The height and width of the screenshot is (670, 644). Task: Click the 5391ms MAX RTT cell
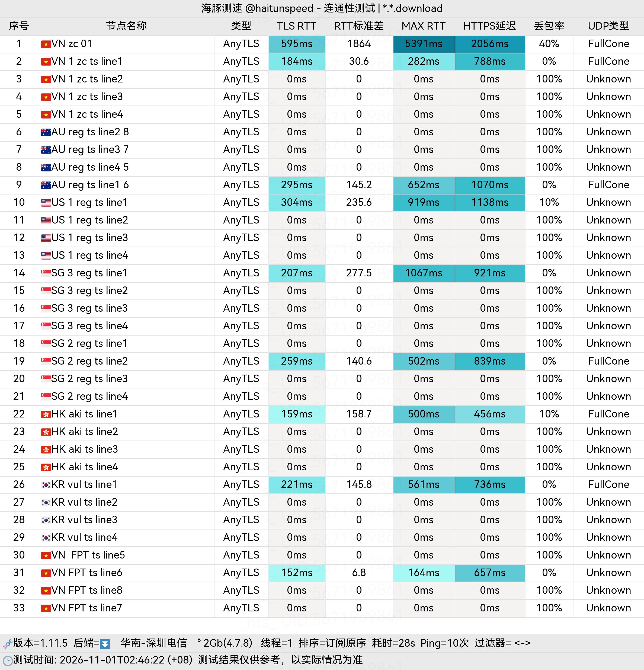(424, 44)
